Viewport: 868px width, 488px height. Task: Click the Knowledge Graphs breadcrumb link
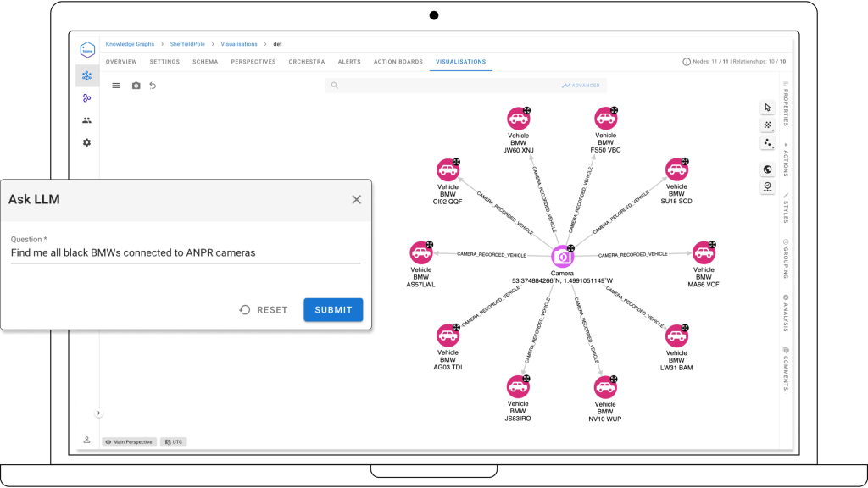(130, 43)
